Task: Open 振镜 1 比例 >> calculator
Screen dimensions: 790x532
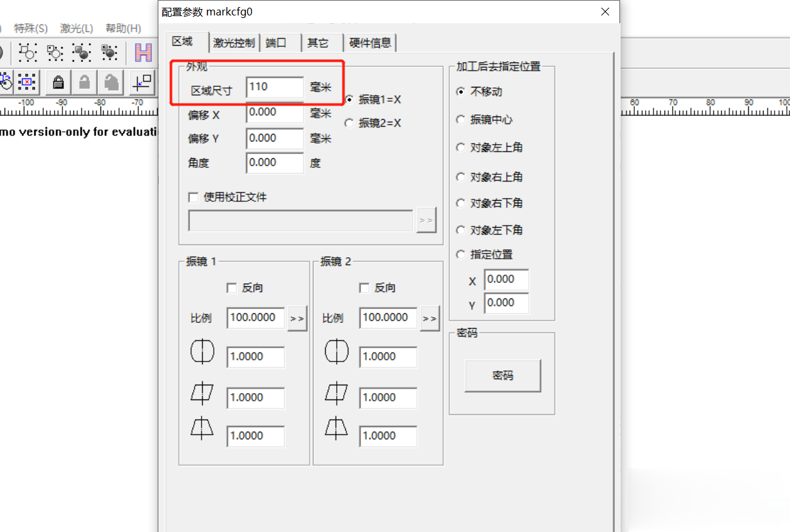Action: coord(297,318)
